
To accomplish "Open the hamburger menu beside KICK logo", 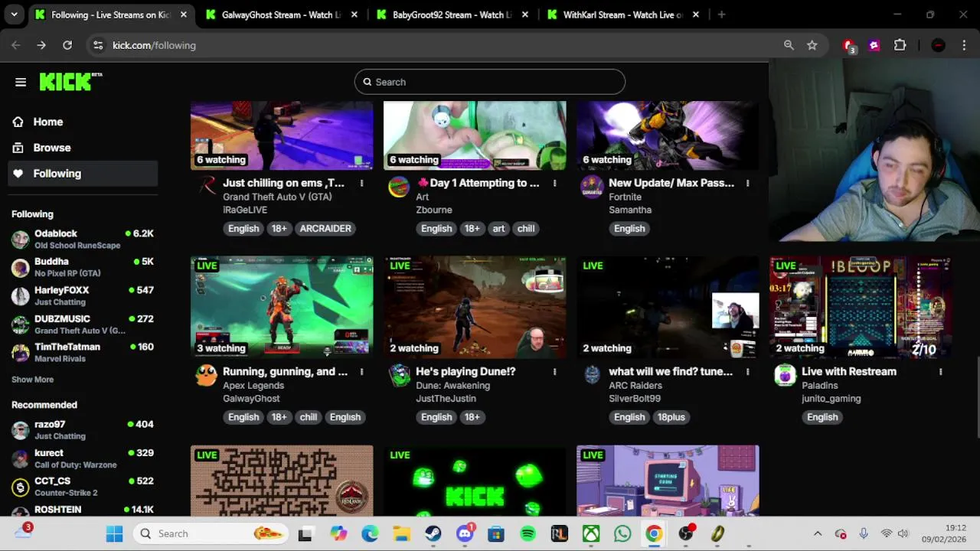I will [x=21, y=82].
